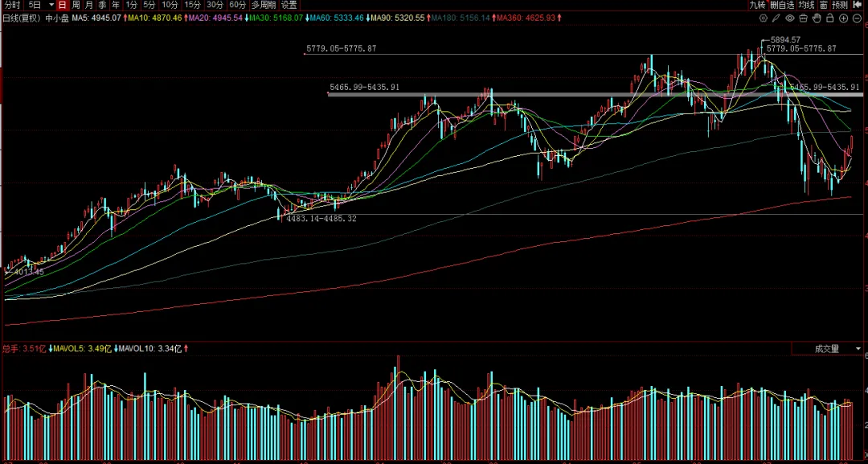The width and height of the screenshot is (868, 464).
Task: Select the 月 monthly period tab
Action: click(89, 5)
